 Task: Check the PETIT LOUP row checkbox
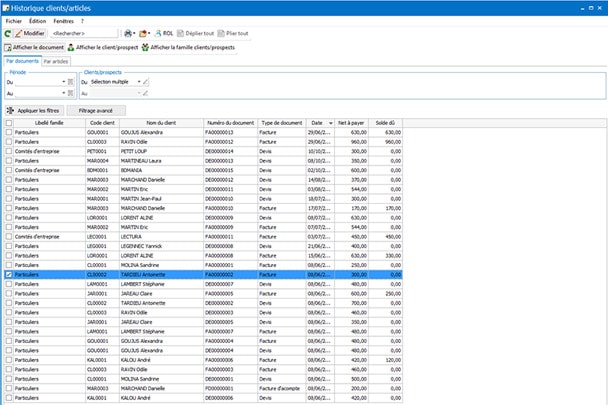click(9, 151)
